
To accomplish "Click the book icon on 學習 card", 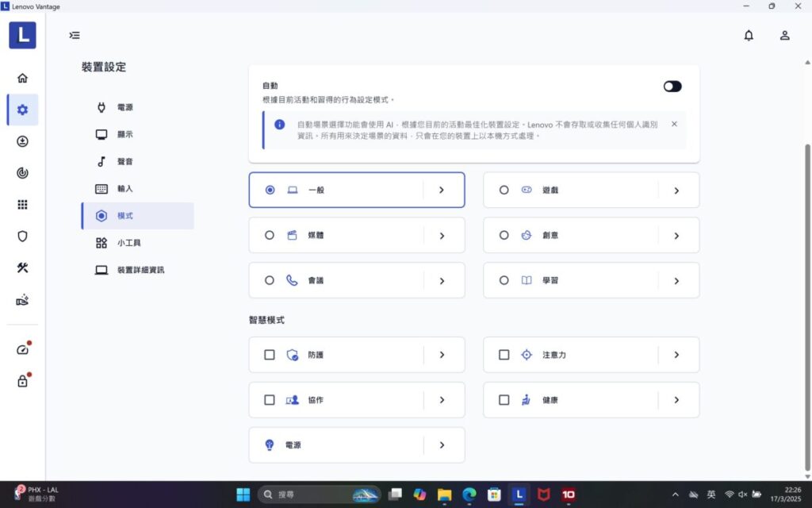I will pyautogui.click(x=527, y=280).
